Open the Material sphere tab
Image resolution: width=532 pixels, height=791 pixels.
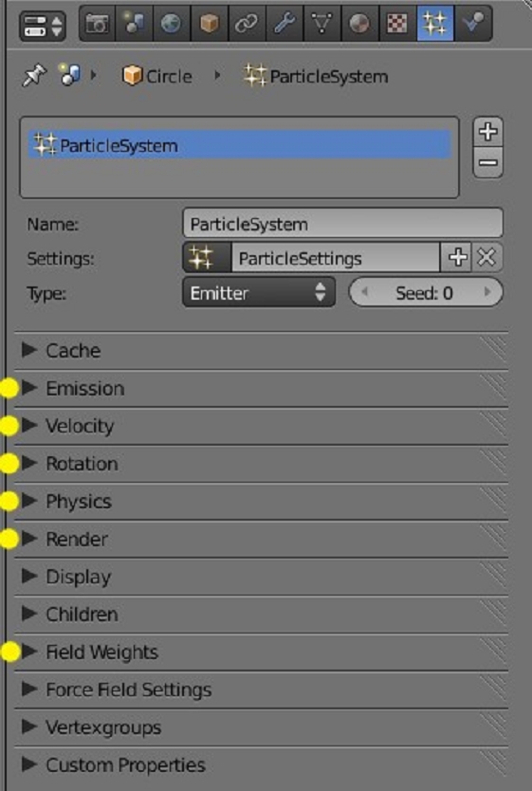(x=359, y=25)
